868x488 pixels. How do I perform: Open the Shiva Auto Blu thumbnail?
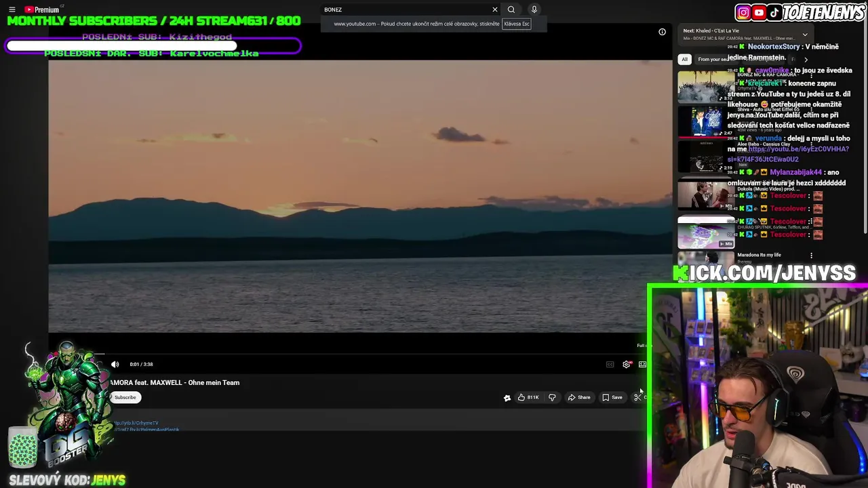pyautogui.click(x=705, y=122)
